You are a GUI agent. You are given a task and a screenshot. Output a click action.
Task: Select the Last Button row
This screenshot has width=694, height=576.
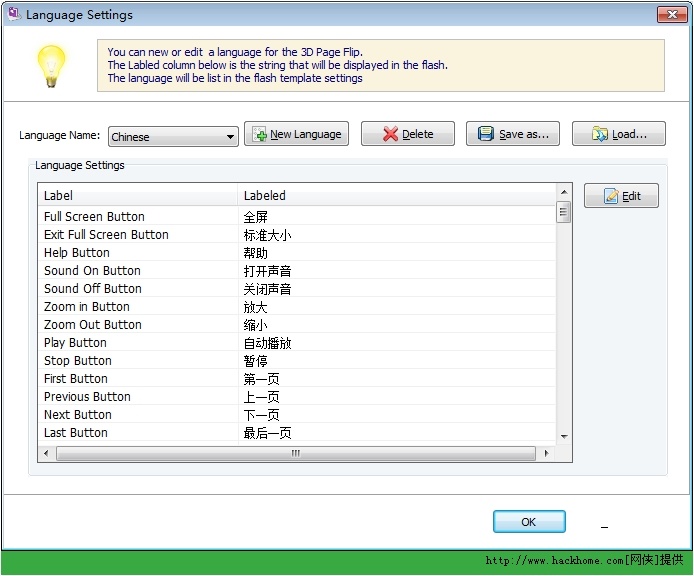click(297, 433)
